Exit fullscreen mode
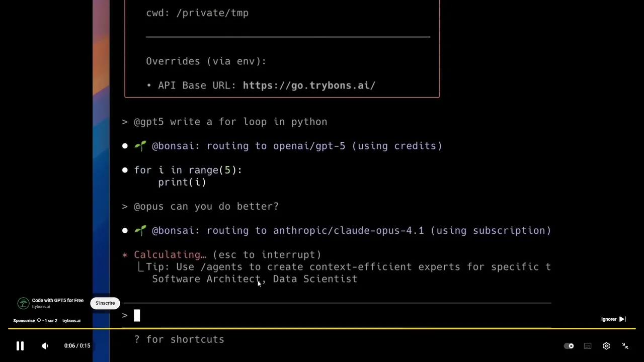Image resolution: width=644 pixels, height=362 pixels. point(625,346)
